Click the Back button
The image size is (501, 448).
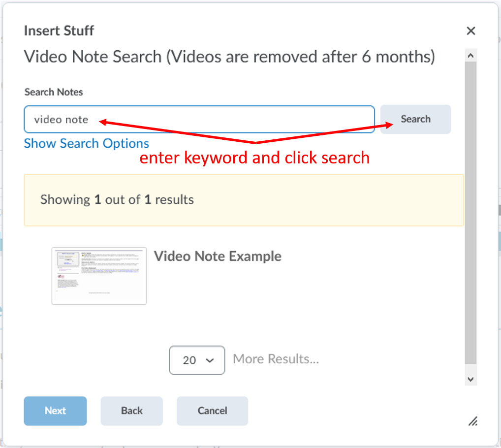[131, 411]
